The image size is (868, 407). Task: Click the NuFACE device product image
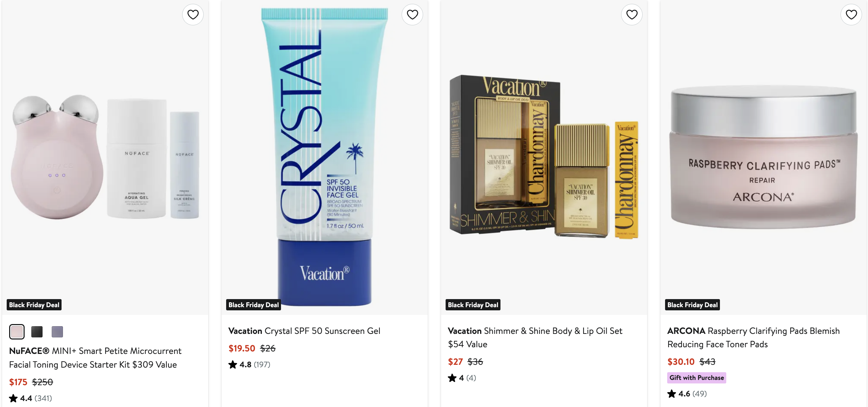pyautogui.click(x=105, y=157)
